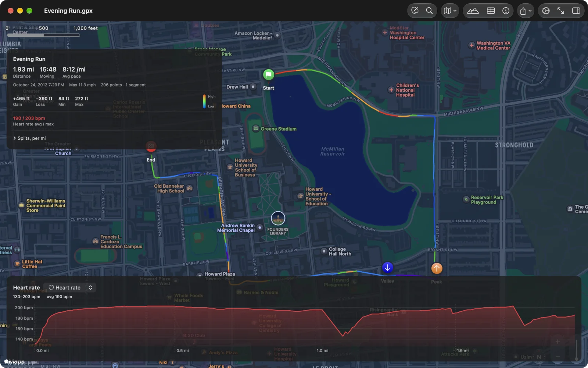Click the Founders Library landmark icon
Screen dimensions: 588x368
tap(278, 218)
